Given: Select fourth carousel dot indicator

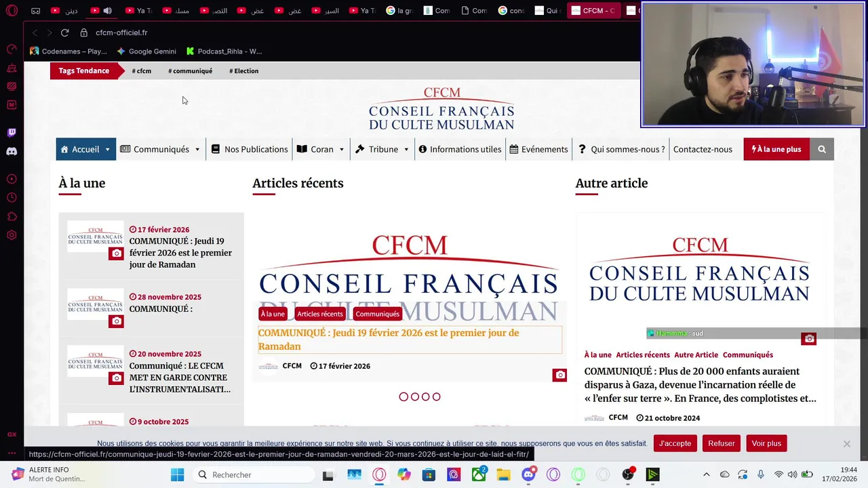Looking at the screenshot, I should (x=436, y=396).
